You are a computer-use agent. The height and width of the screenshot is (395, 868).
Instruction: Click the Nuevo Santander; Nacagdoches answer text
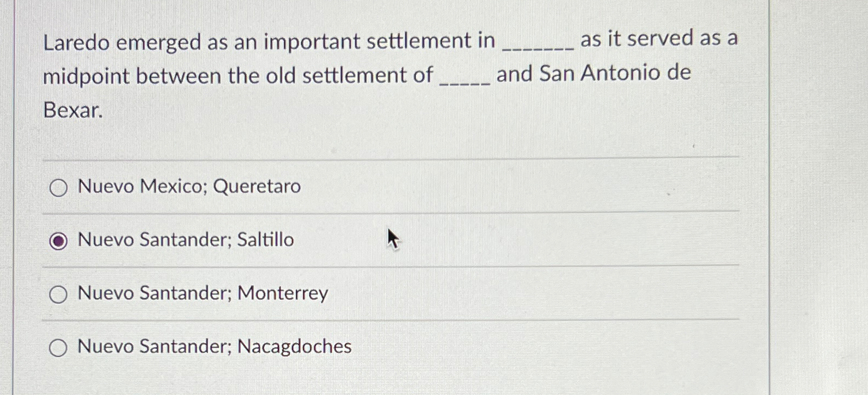click(x=215, y=347)
